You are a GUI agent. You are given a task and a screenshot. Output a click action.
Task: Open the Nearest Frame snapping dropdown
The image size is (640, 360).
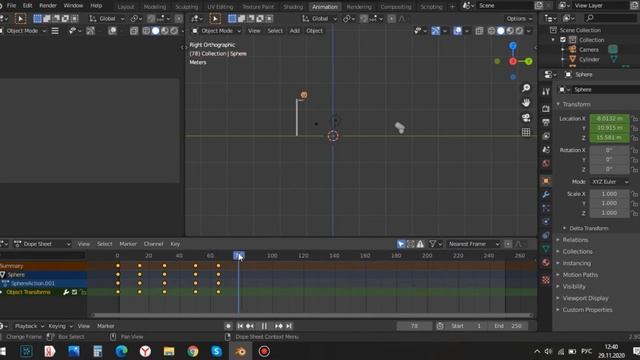(473, 244)
